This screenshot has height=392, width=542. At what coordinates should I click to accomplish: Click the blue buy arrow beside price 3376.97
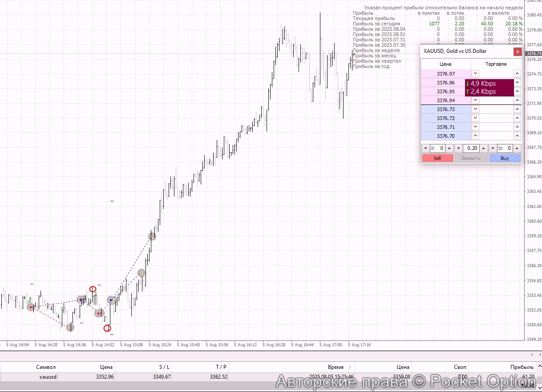[x=517, y=74]
